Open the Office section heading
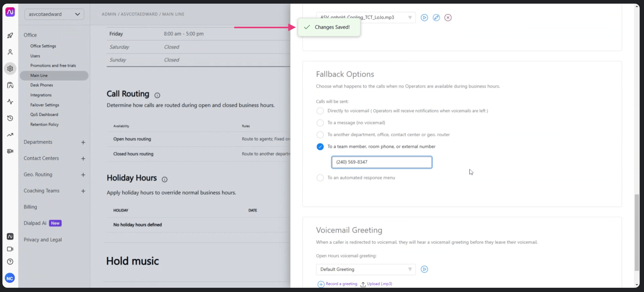The width and height of the screenshot is (644, 292). click(30, 35)
